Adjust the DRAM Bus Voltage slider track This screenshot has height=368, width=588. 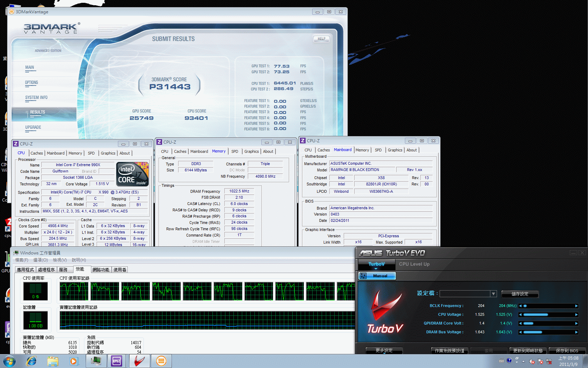[548, 332]
